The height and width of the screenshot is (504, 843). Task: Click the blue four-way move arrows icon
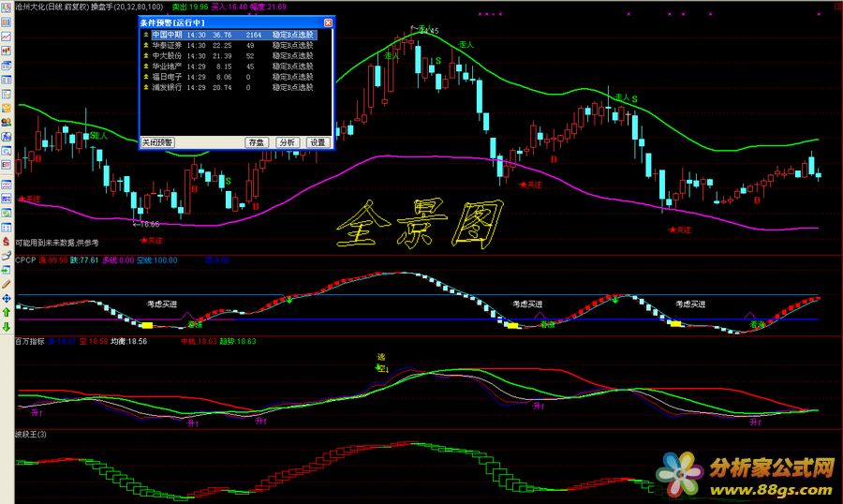pyautogui.click(x=6, y=299)
